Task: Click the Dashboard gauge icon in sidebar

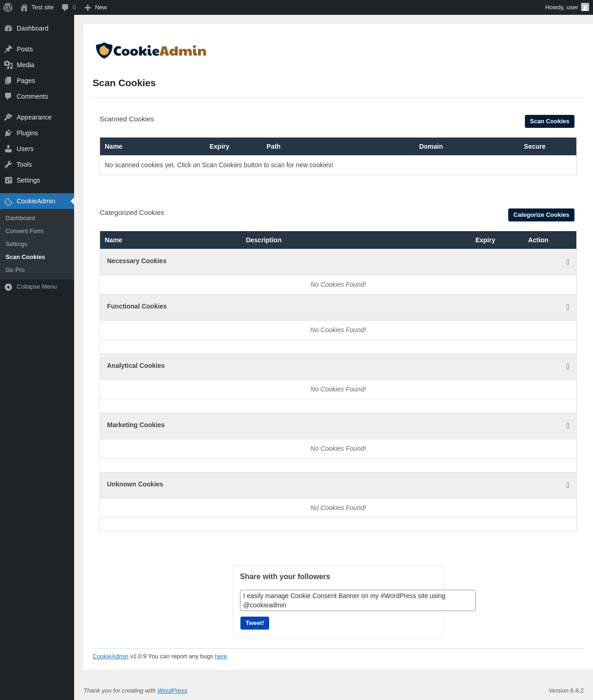Action: pos(8,28)
